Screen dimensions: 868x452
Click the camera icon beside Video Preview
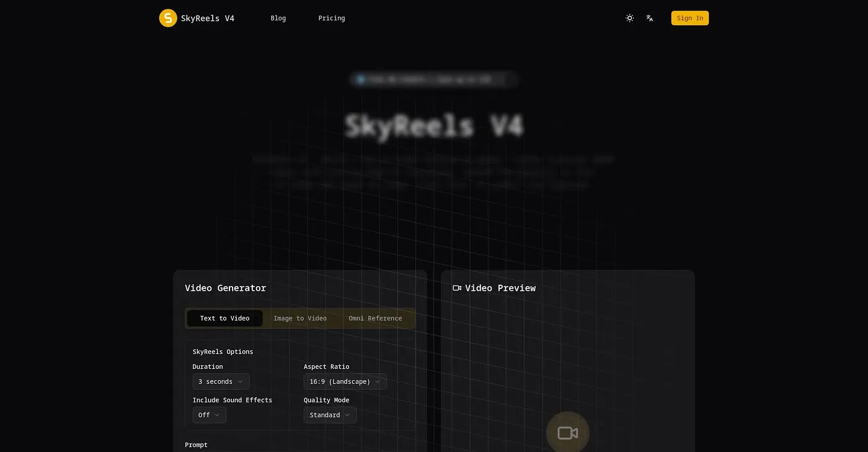click(x=458, y=288)
